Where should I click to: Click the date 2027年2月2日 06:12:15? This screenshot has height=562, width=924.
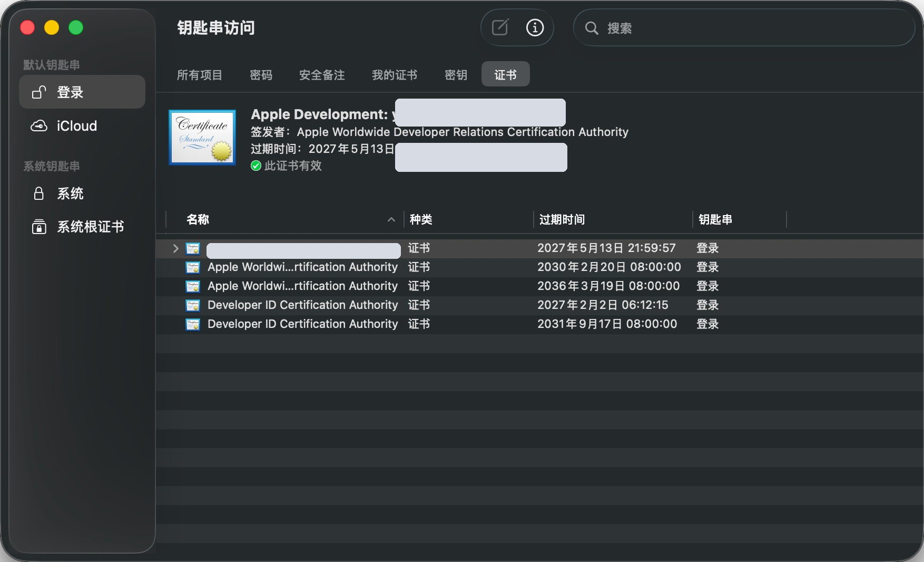603,305
